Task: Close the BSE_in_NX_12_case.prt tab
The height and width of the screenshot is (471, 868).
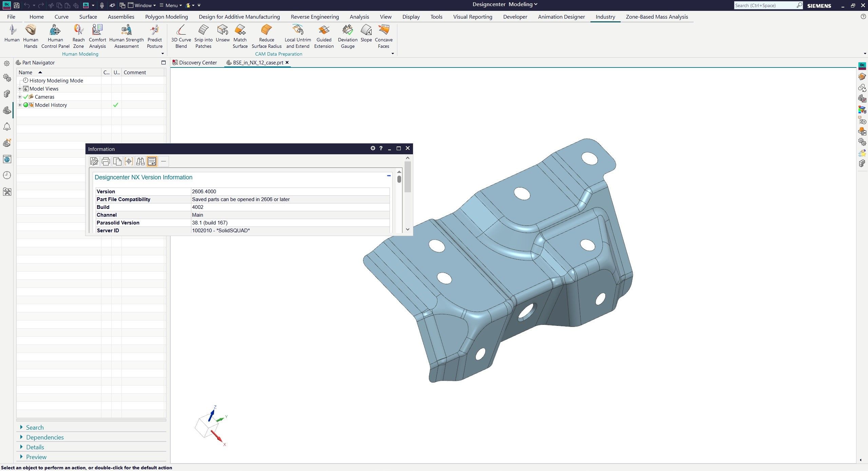Action: click(287, 62)
